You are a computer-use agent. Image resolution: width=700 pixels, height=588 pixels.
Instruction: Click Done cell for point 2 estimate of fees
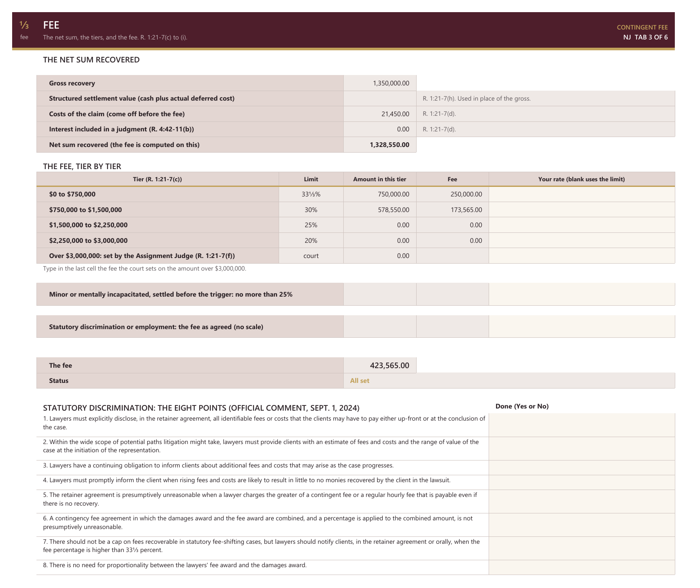(582, 448)
